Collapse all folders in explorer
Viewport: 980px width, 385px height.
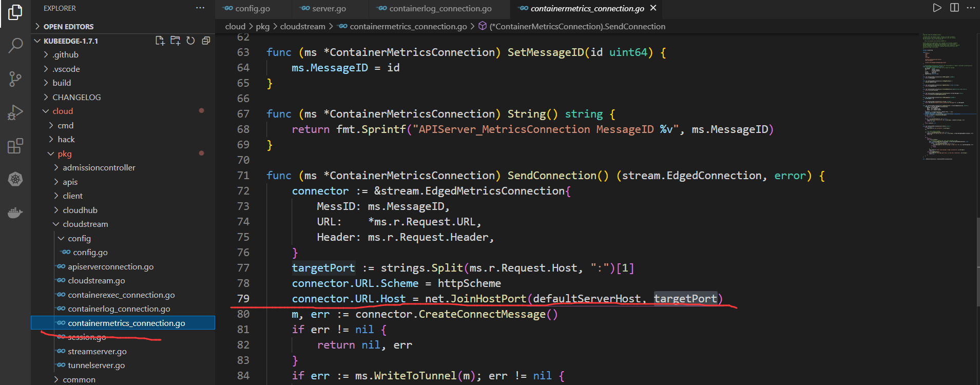206,41
